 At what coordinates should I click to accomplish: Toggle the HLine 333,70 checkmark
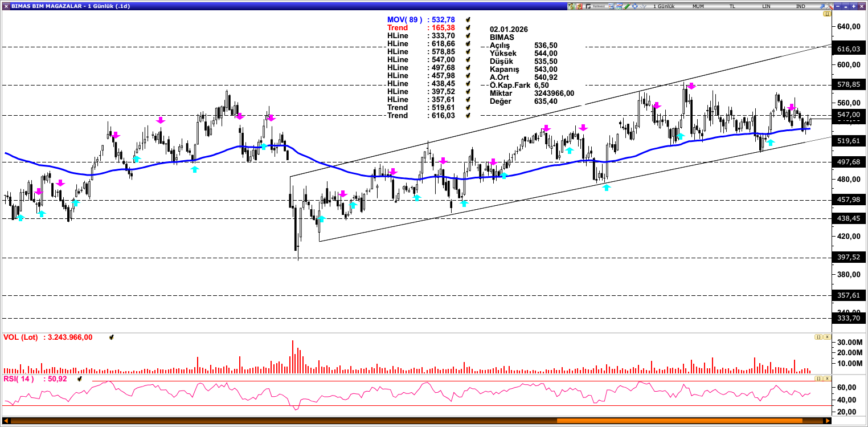pos(468,35)
